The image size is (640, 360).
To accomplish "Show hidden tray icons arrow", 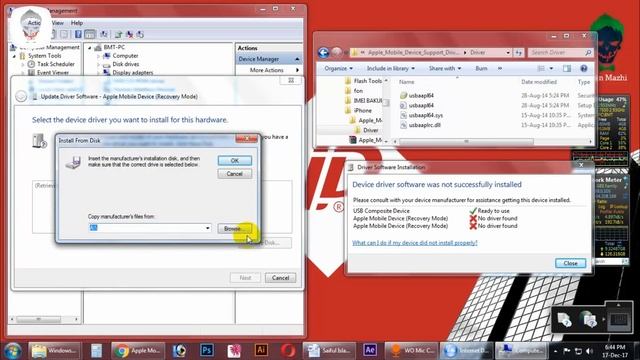I will (555, 351).
